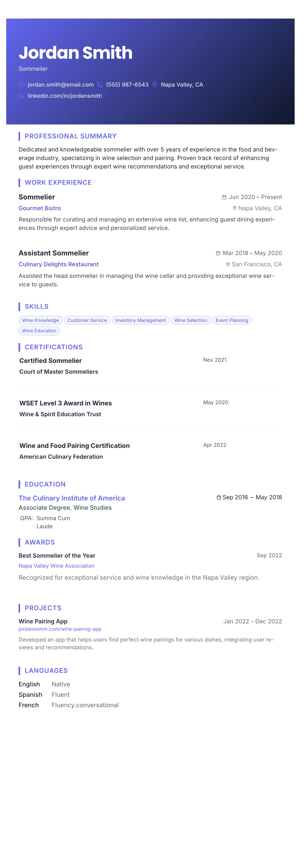
Task: Click the pin icon beside San Francisco, CA
Action: [228, 265]
